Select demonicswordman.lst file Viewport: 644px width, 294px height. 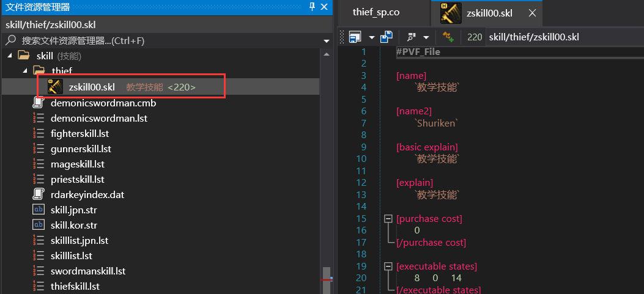[x=99, y=118]
